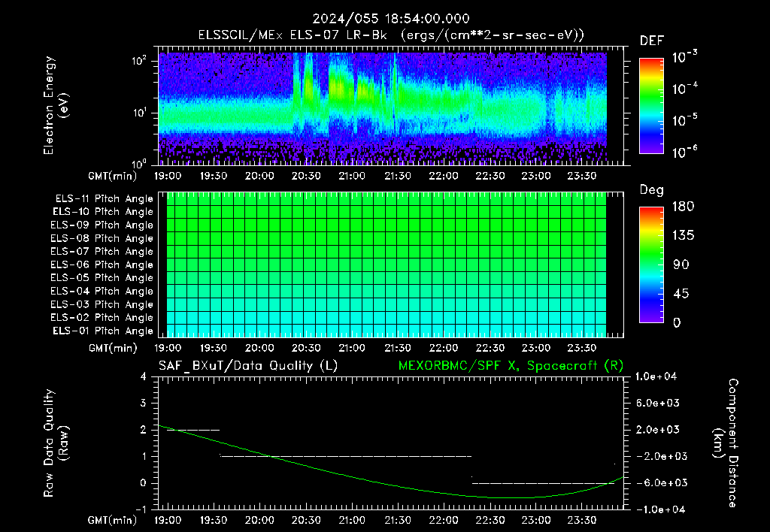Select the ELS-06 Pitch Angle label
Viewport: 770px width, 532px height.
(102, 265)
